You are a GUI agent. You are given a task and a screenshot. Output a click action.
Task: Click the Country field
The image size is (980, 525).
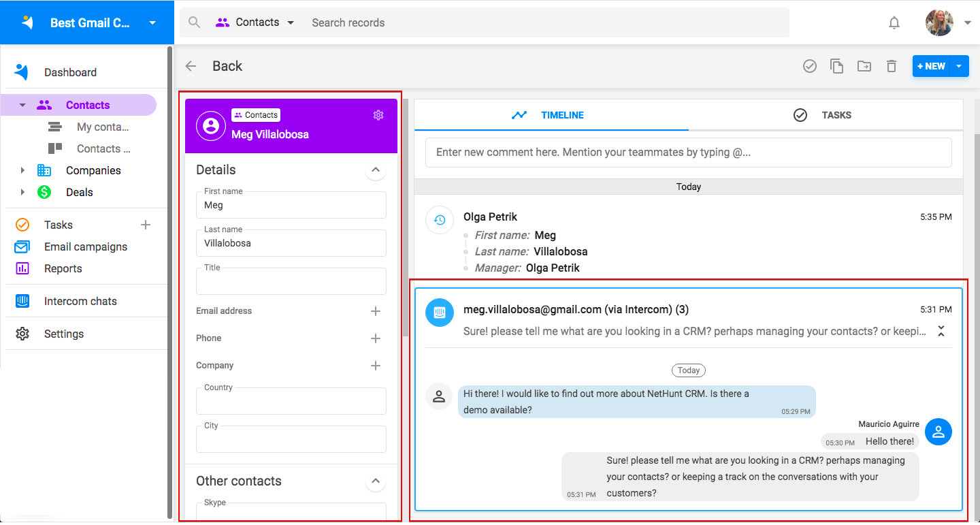point(291,401)
